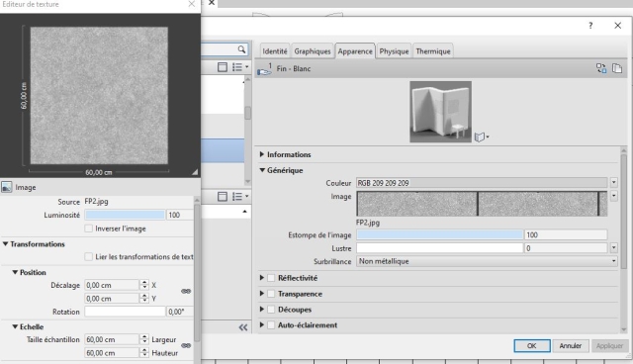Collapse the Générique section
The height and width of the screenshot is (364, 633).
262,170
